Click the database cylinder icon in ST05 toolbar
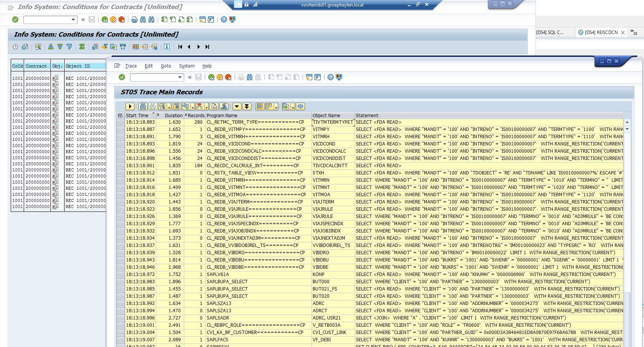This screenshot has height=347, width=644. 300,107
